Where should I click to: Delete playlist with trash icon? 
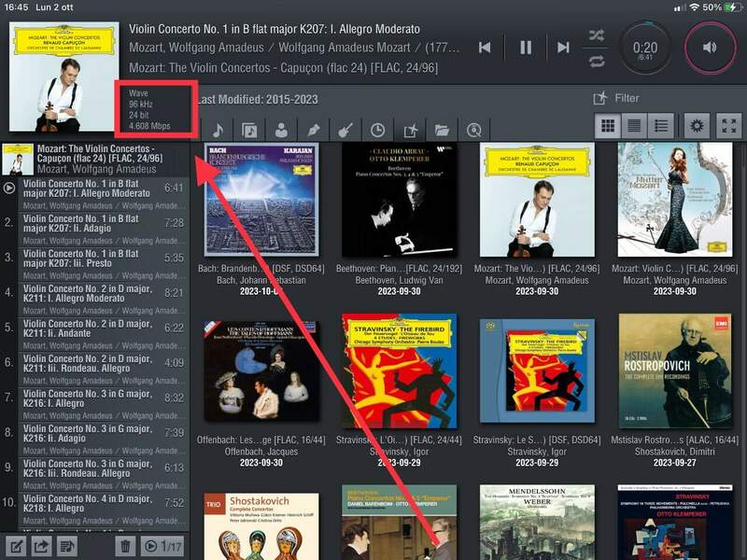(x=124, y=546)
